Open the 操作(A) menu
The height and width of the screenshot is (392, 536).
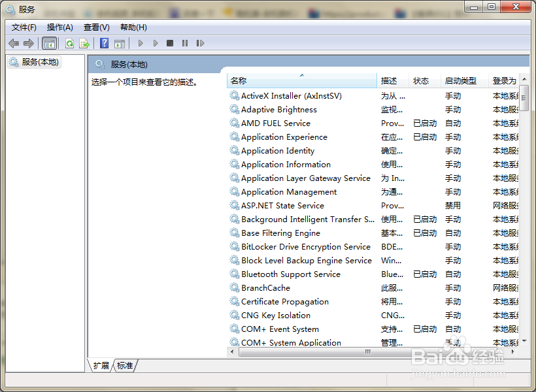(60, 27)
